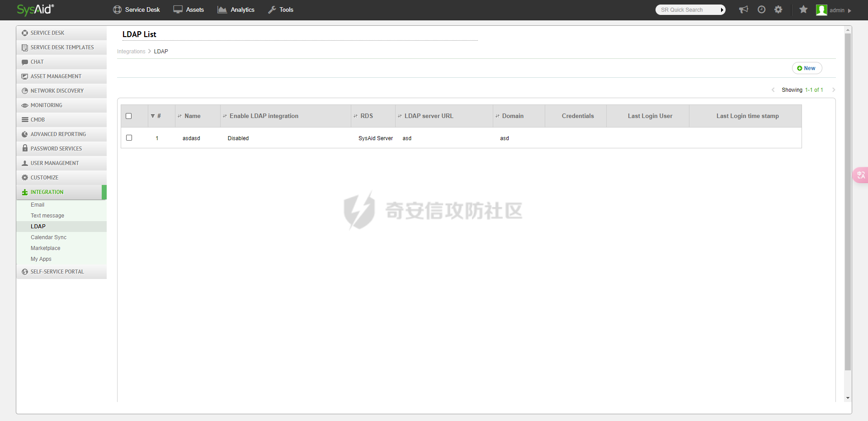Click the admin user avatar
Viewport: 868px width, 421px height.
click(x=821, y=10)
